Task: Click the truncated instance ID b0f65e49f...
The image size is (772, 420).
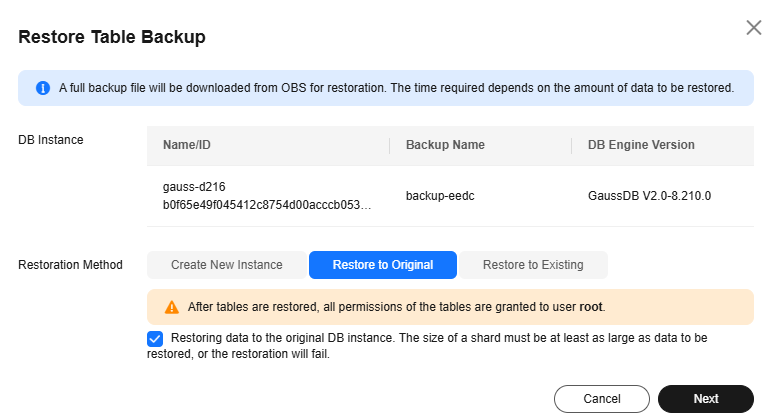Action: click(x=267, y=205)
